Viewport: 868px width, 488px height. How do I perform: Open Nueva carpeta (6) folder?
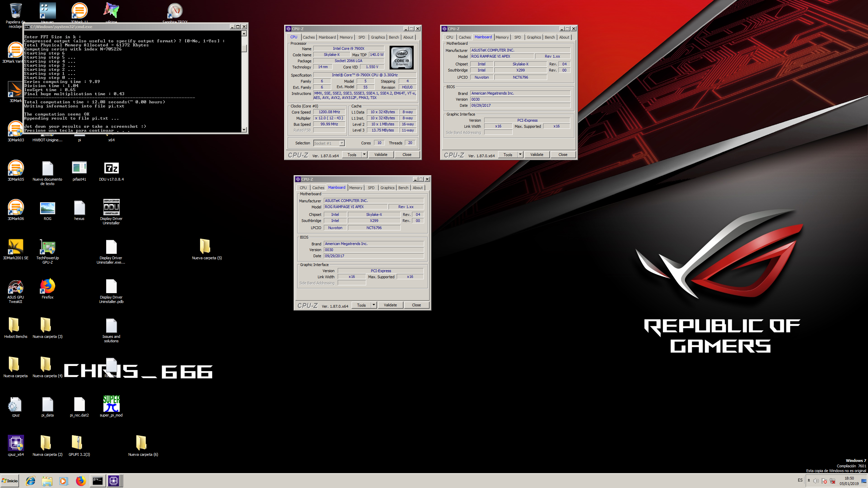[x=143, y=446]
